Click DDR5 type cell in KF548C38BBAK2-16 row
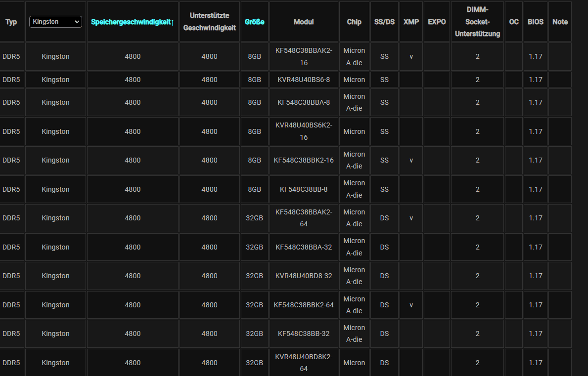Viewport: 588px width, 376px height. [x=11, y=56]
